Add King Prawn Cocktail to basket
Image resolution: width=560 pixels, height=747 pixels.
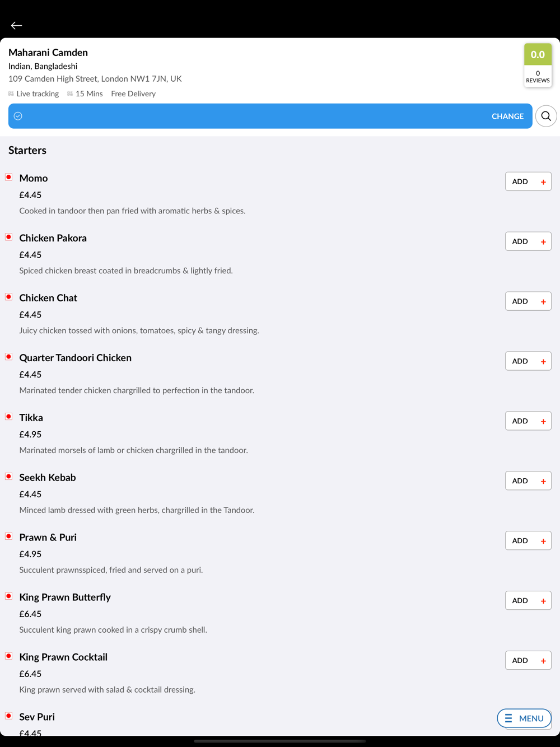(x=528, y=661)
